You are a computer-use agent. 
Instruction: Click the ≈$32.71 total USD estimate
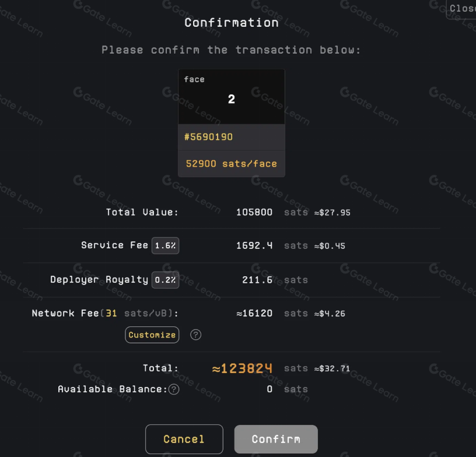pos(332,369)
